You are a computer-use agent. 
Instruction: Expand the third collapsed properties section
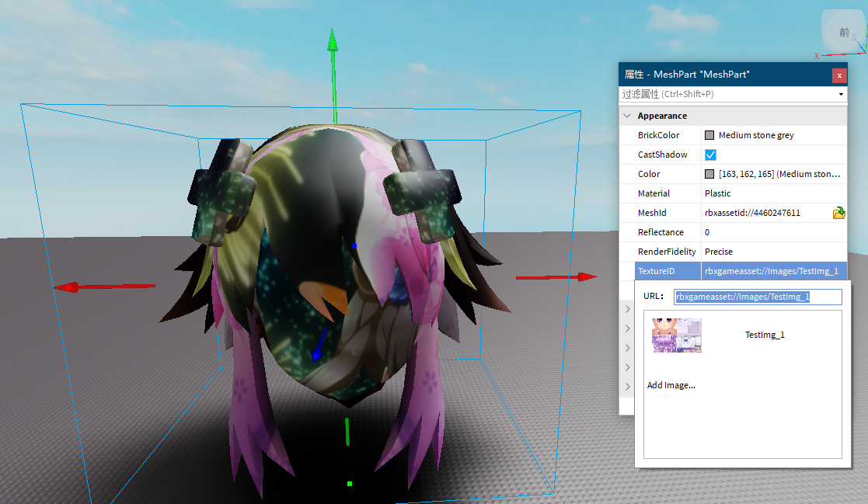click(x=628, y=347)
